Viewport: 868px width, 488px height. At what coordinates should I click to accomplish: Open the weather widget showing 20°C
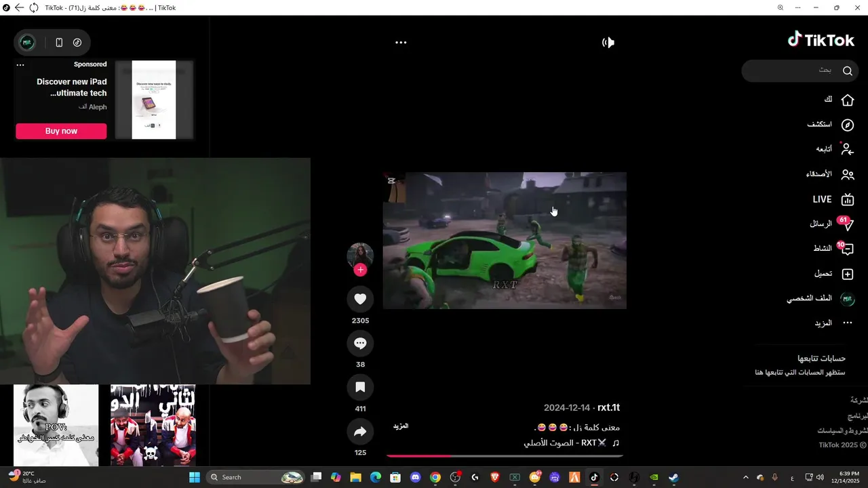tap(27, 477)
